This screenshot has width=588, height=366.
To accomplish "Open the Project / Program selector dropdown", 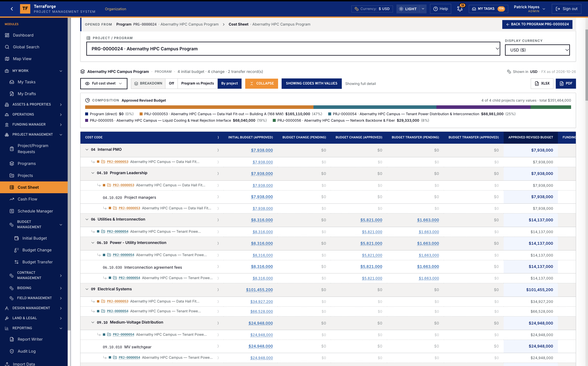I will (293, 49).
